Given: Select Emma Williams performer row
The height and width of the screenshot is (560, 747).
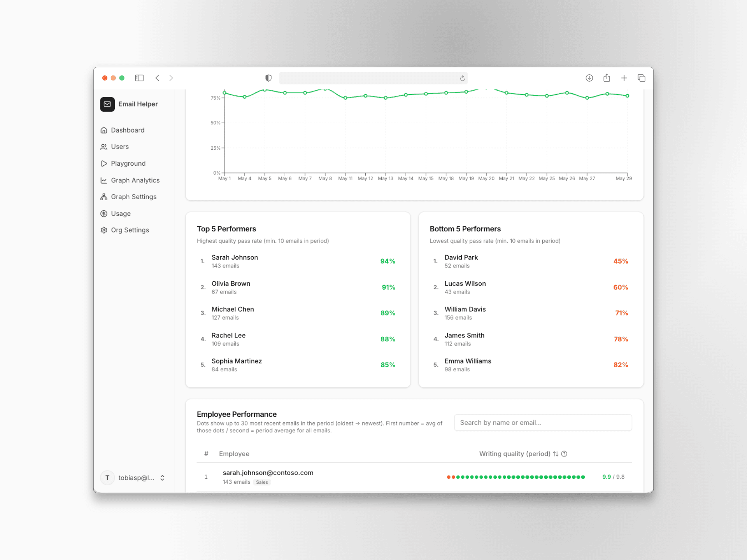Looking at the screenshot, I should (531, 365).
